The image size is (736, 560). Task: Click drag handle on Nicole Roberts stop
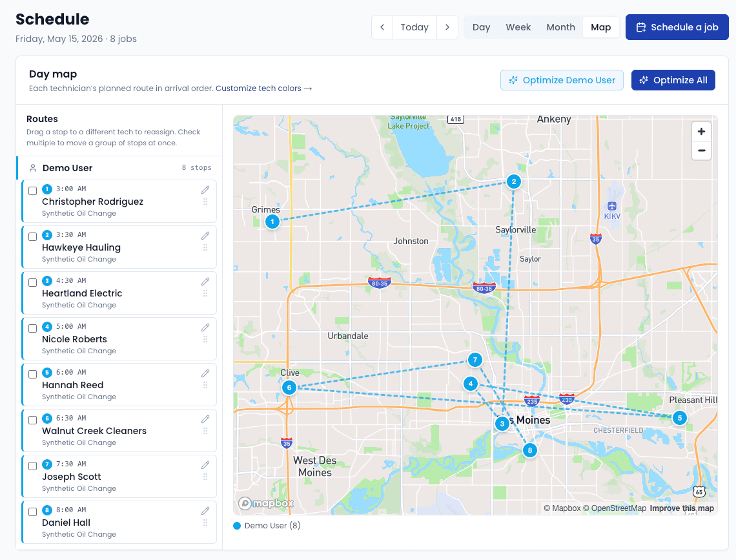pos(205,339)
